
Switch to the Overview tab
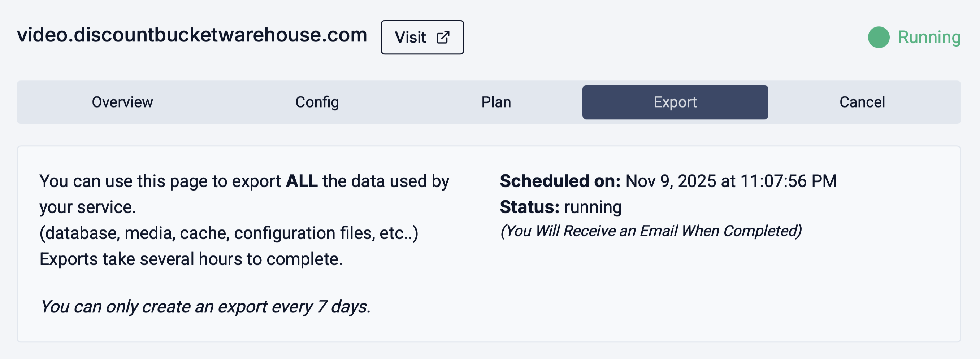(x=122, y=102)
